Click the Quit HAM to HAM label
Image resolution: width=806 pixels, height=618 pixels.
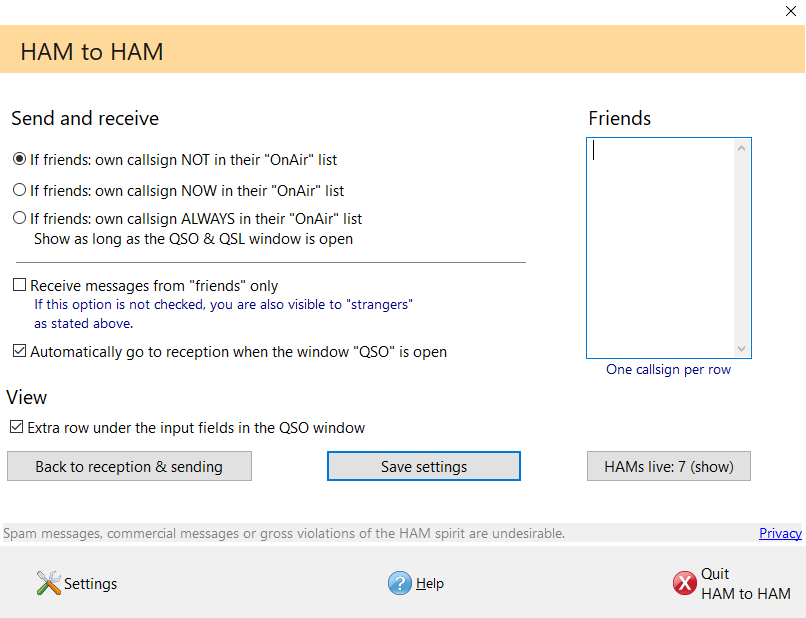(745, 584)
